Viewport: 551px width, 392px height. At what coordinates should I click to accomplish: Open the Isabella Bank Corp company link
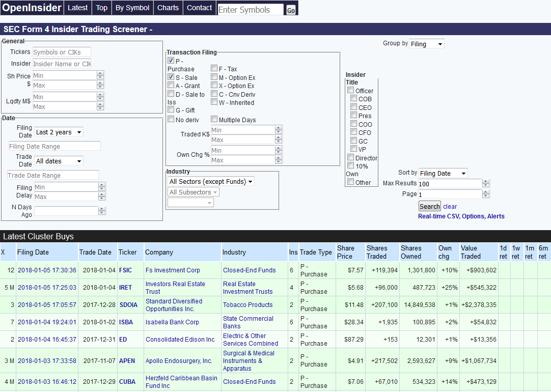(172, 322)
